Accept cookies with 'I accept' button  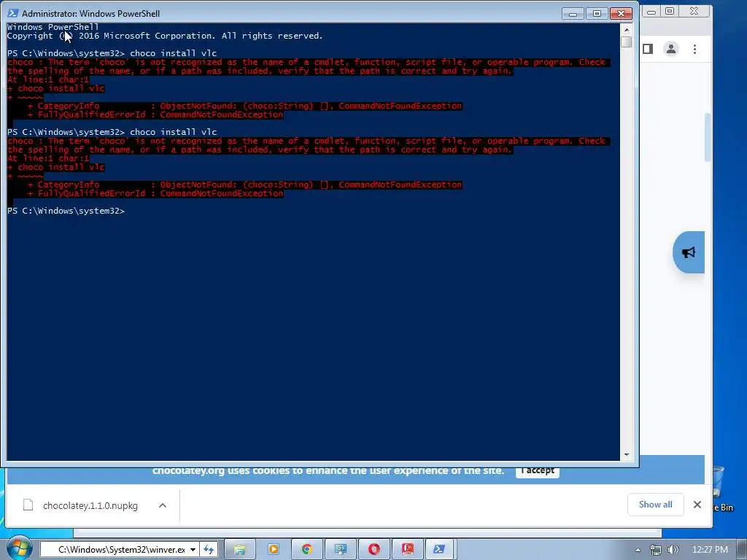pos(538,470)
